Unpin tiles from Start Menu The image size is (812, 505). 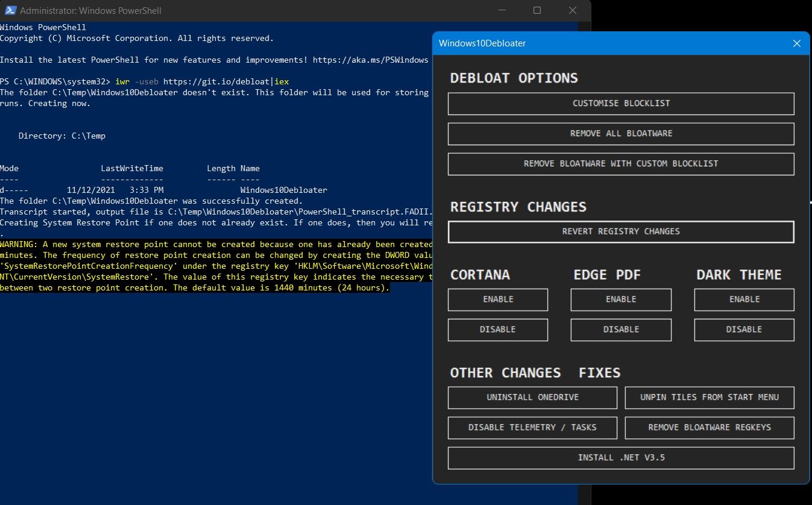pyautogui.click(x=710, y=398)
